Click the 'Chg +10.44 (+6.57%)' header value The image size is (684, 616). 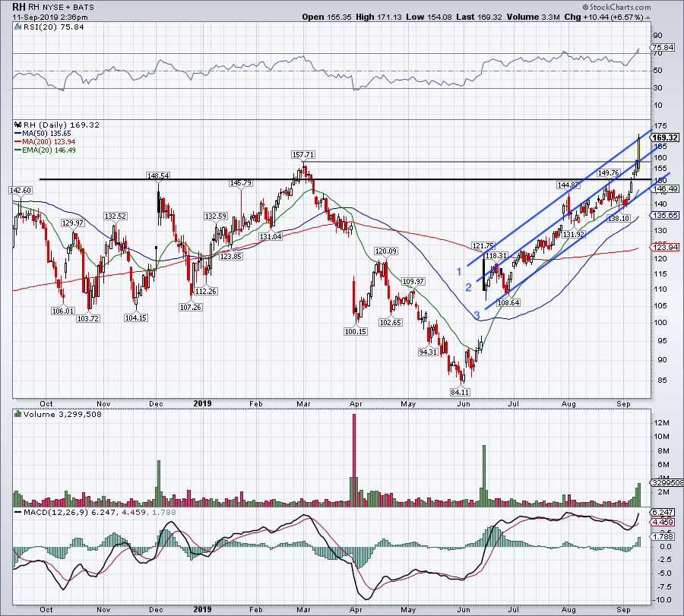click(x=603, y=17)
